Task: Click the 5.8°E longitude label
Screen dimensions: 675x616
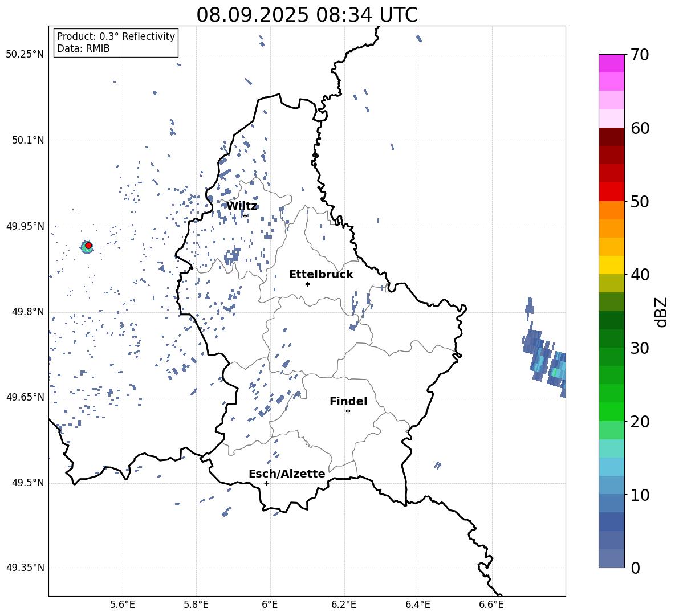Action: 196,605
